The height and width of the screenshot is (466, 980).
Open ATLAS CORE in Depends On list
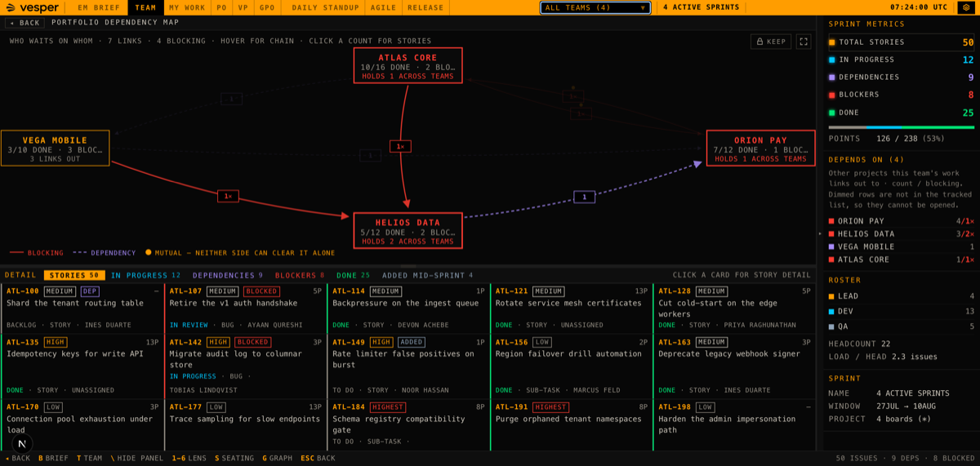[x=901, y=260]
